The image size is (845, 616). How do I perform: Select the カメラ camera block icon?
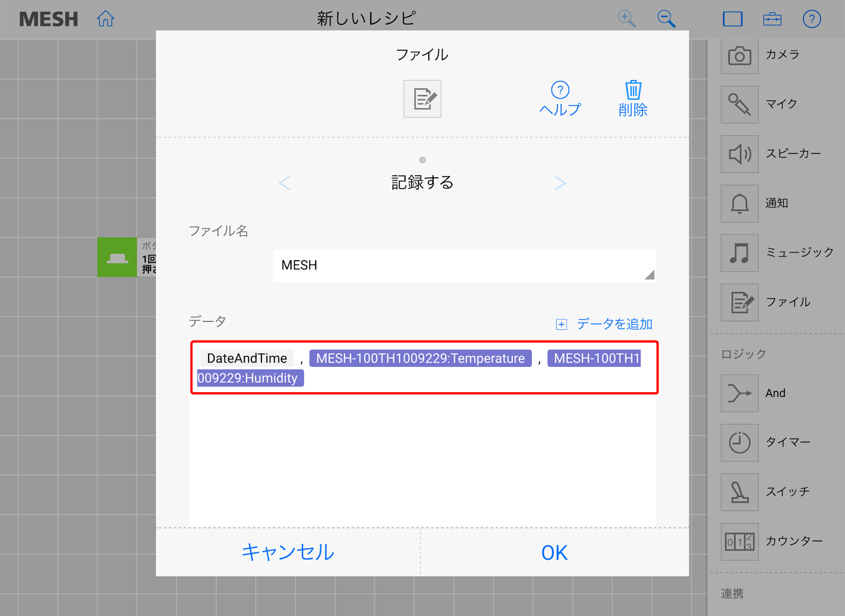tap(739, 55)
